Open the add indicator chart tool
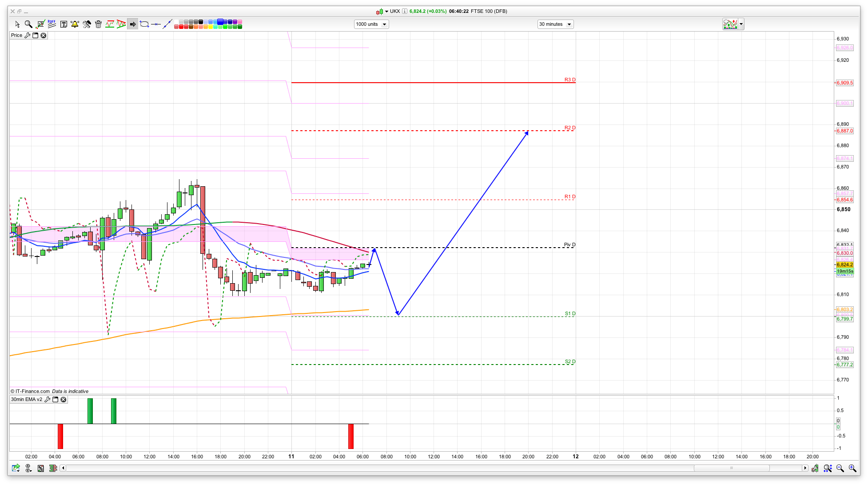 pos(40,24)
